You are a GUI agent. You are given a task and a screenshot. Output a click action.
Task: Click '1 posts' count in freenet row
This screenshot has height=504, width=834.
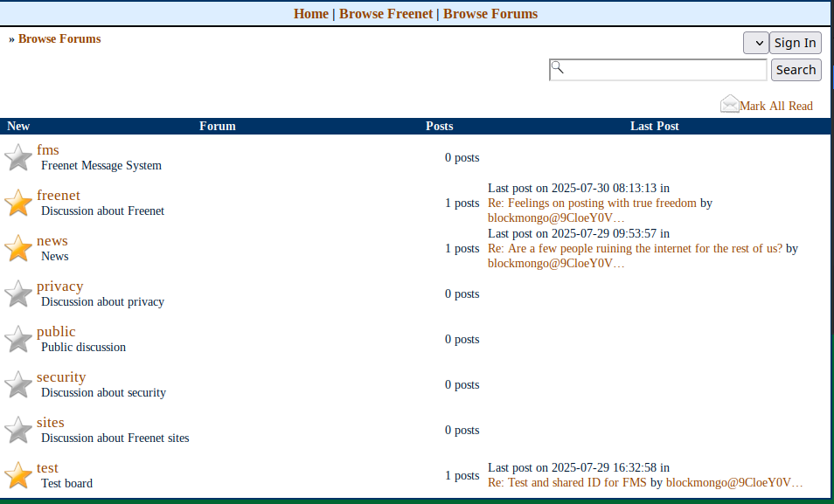click(x=462, y=204)
